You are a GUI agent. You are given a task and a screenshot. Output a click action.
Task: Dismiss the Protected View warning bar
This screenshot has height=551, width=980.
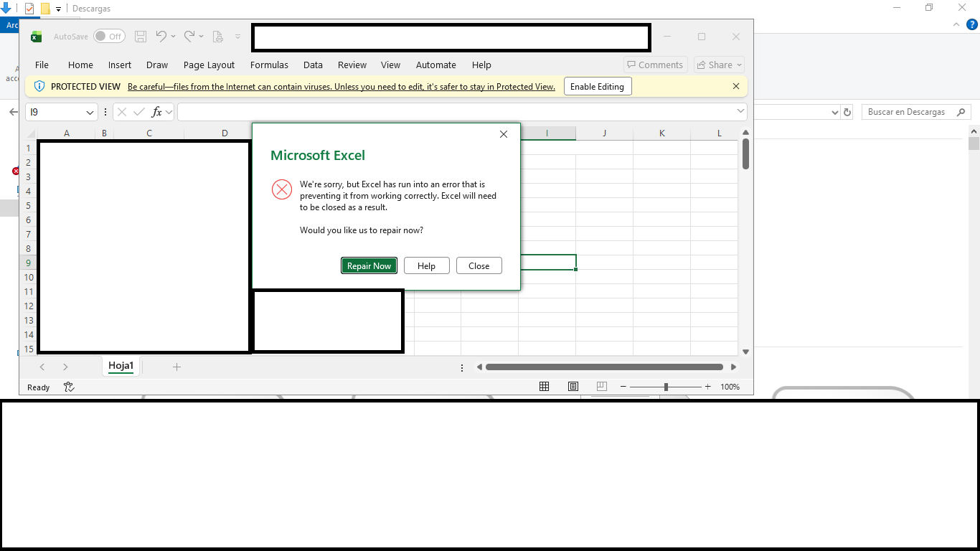735,86
